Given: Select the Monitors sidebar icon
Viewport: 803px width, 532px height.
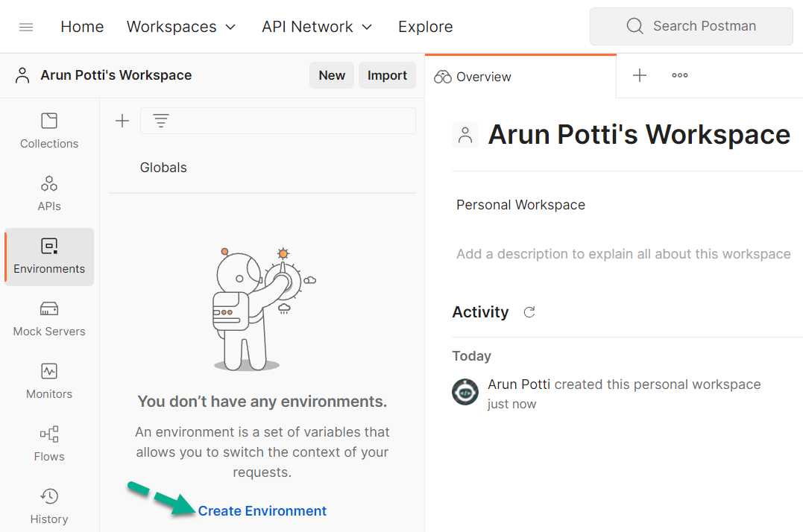Looking at the screenshot, I should (48, 381).
